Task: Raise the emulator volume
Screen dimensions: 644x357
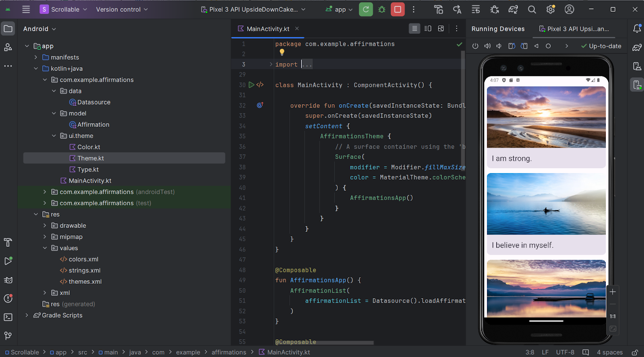Action: click(x=487, y=46)
